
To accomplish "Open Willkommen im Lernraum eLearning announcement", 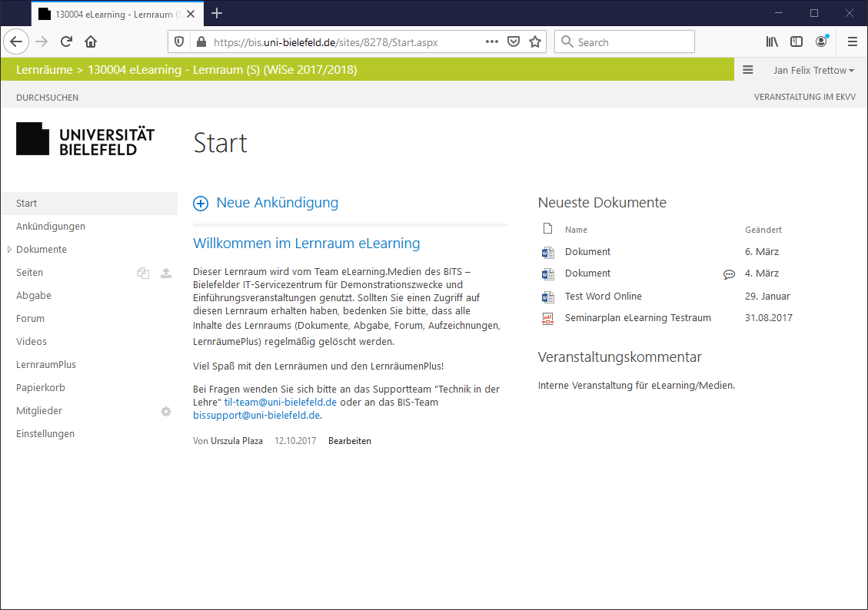I will [x=306, y=244].
